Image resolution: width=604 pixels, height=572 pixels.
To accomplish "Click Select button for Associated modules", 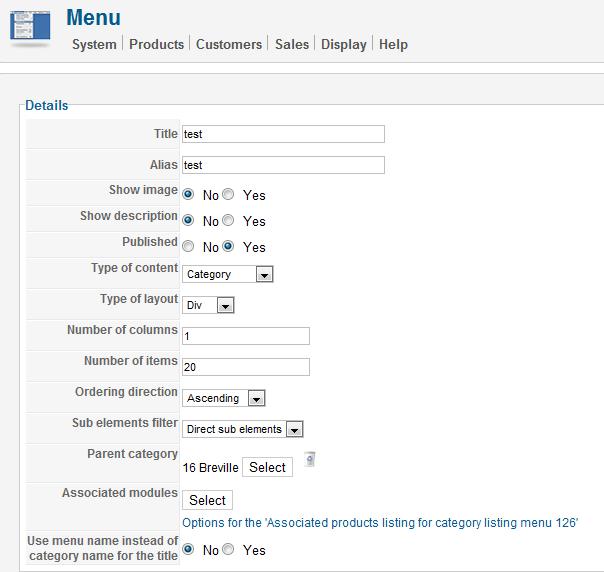I will click(x=207, y=500).
